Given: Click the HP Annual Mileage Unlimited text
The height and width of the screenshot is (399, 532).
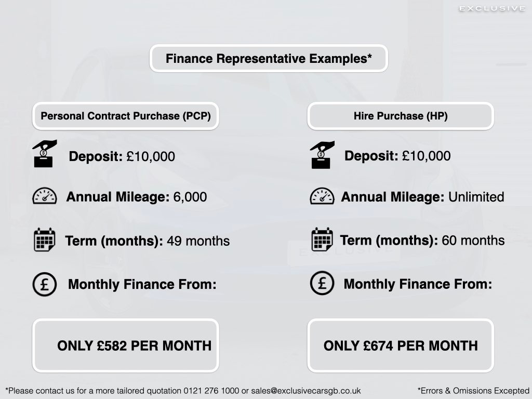Looking at the screenshot, I should [x=422, y=197].
